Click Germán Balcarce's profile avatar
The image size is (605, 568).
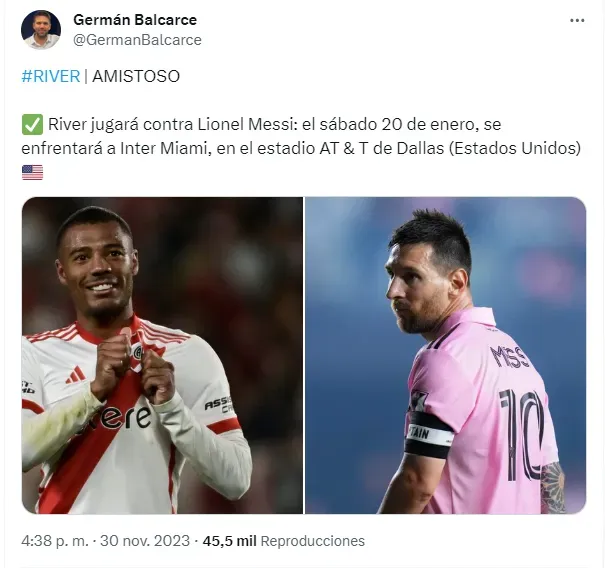pos(41,30)
